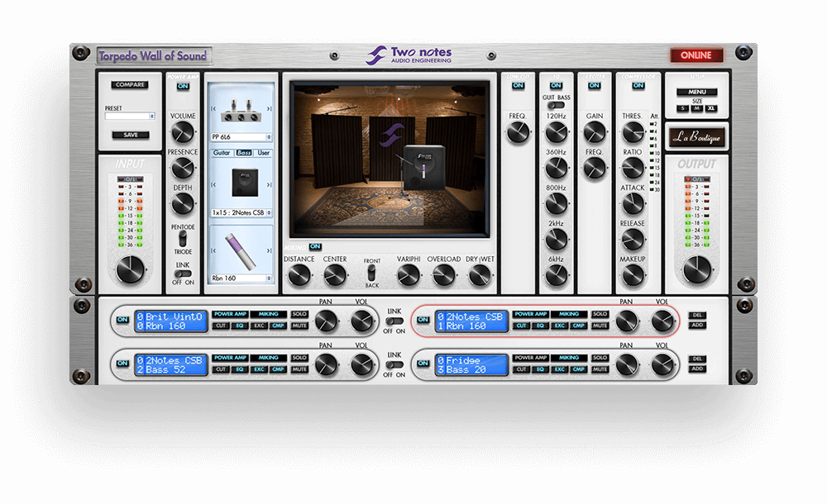827x504 pixels.
Task: Flip the Pentode/Triode switch
Action: click(183, 240)
